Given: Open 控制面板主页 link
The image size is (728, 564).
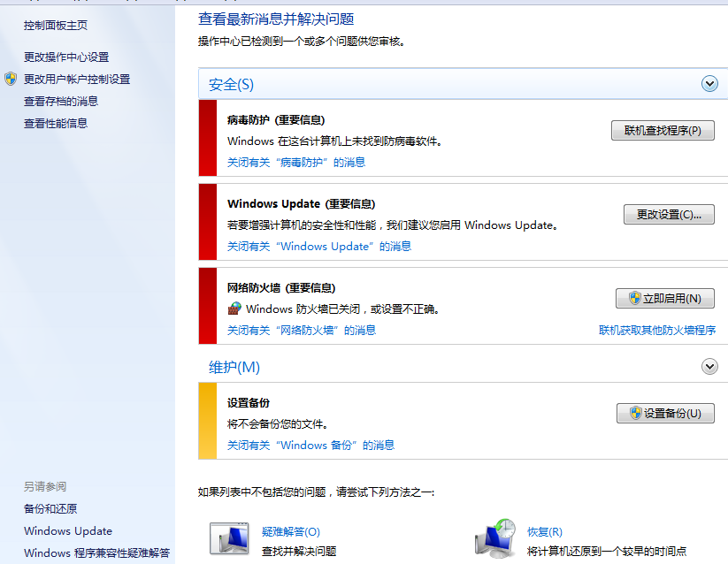Looking at the screenshot, I should pos(56,26).
